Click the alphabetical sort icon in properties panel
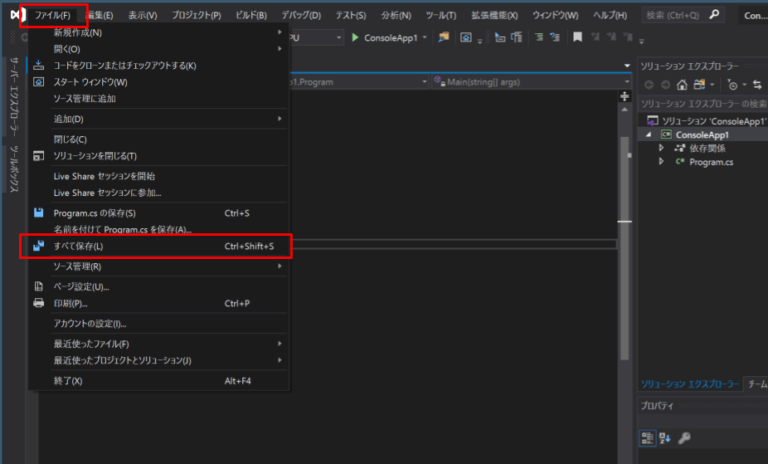Viewport: 768px width, 464px height. tap(666, 438)
